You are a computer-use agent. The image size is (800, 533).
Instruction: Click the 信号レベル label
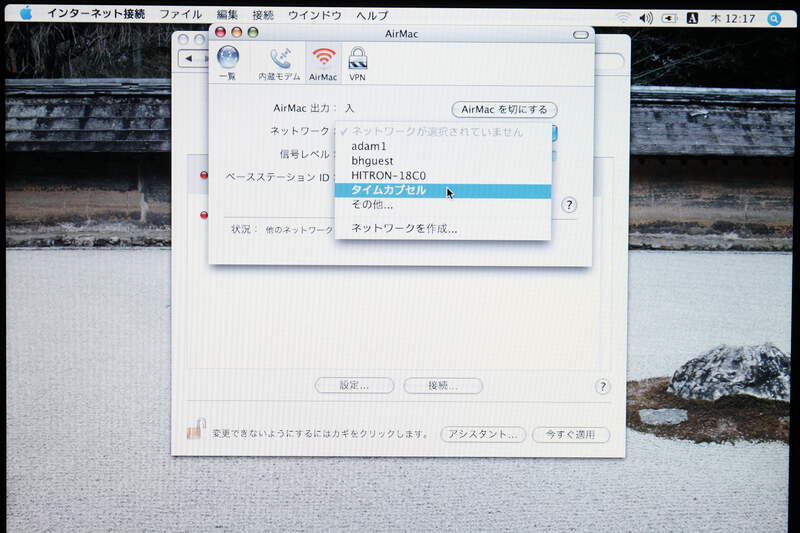(307, 154)
